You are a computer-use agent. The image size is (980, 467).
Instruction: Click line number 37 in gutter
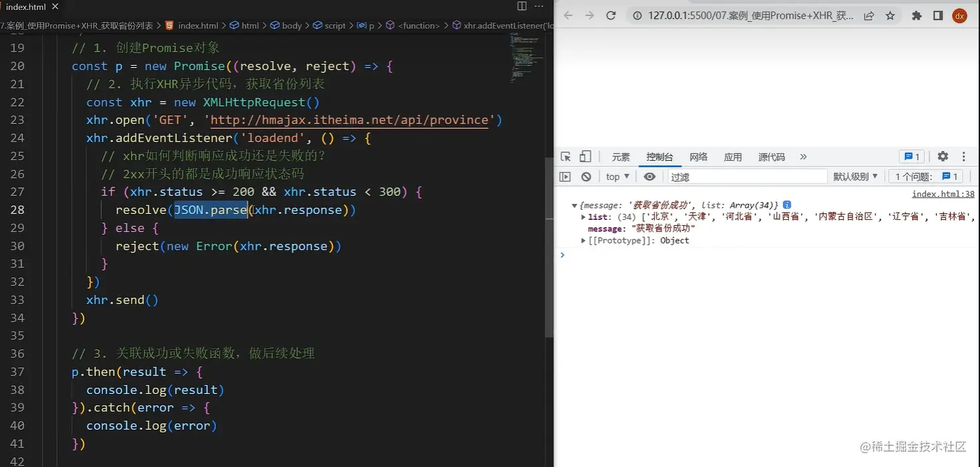coord(17,372)
